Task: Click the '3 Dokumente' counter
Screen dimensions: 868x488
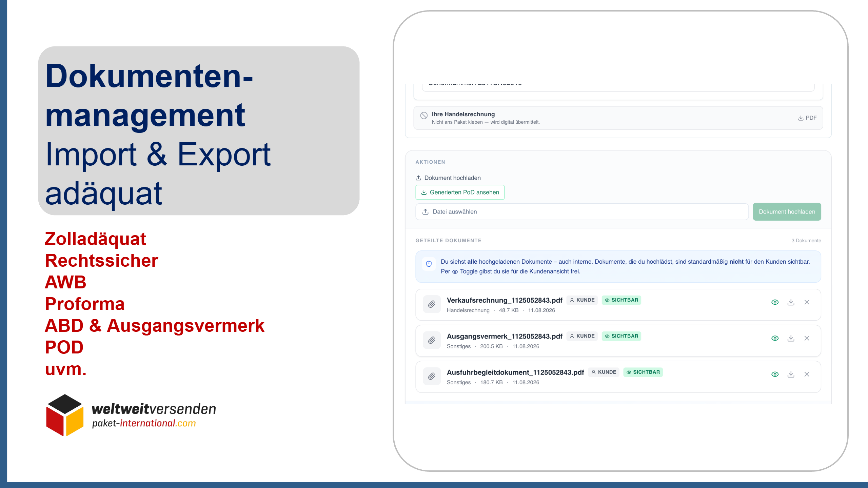Action: (x=806, y=241)
